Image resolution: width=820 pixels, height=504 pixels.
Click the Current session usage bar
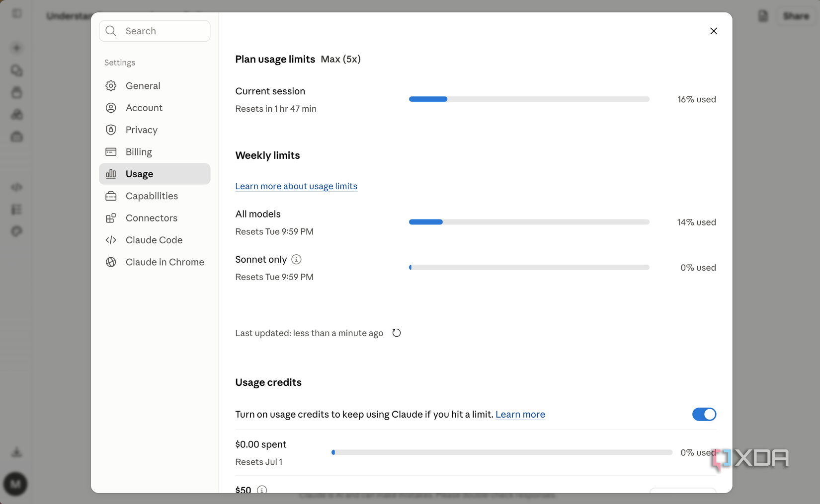(529, 99)
